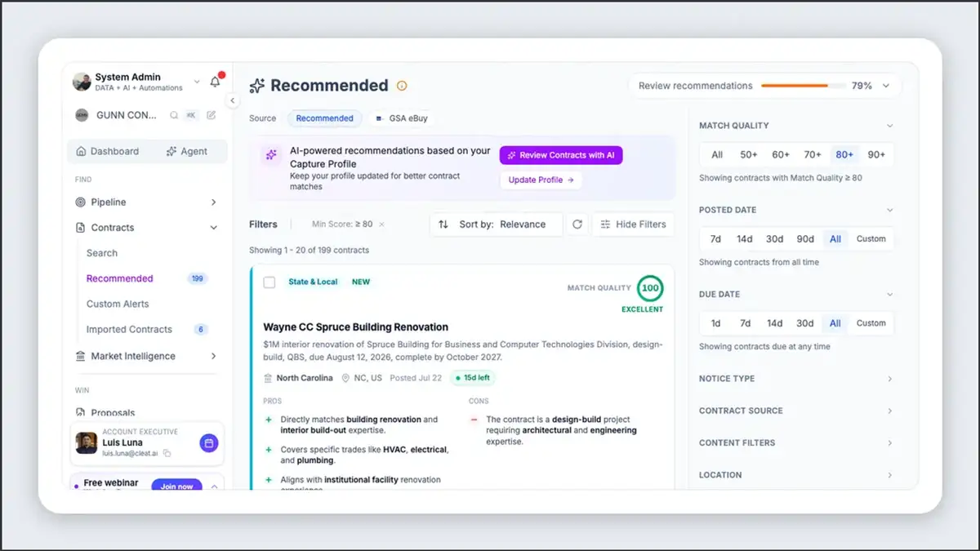Screen dimensions: 980x551
Task: Click the match quality 100 circle
Action: [x=650, y=288]
